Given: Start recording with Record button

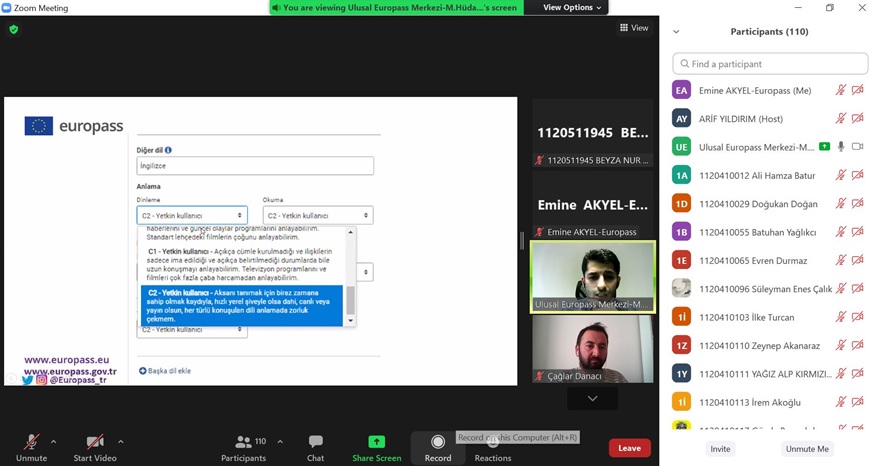Looking at the screenshot, I should point(438,448).
